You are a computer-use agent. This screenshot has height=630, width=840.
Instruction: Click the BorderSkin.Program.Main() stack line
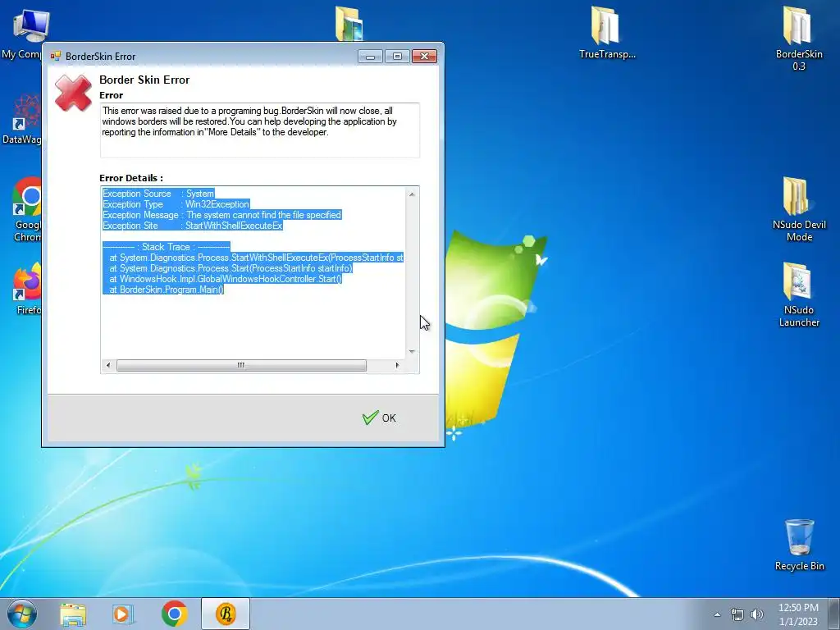coord(163,290)
